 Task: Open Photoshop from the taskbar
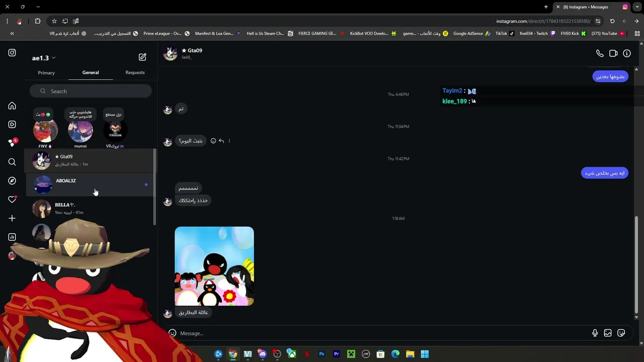click(x=321, y=354)
